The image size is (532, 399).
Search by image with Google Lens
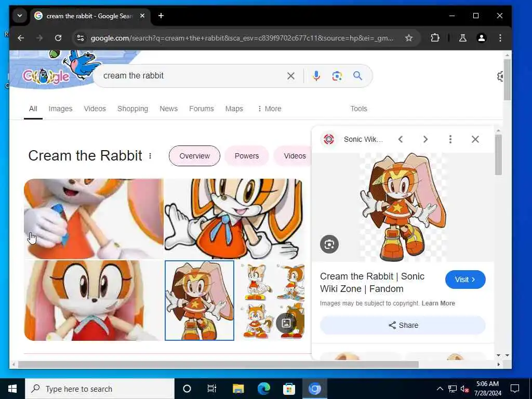coord(337,76)
